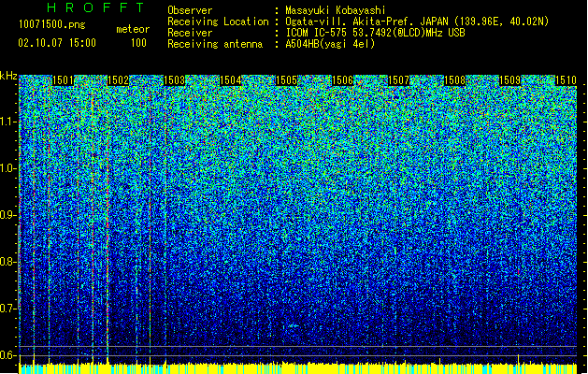The width and height of the screenshot is (588, 374).
Task: Click the meteor count value 100
Action: click(138, 43)
